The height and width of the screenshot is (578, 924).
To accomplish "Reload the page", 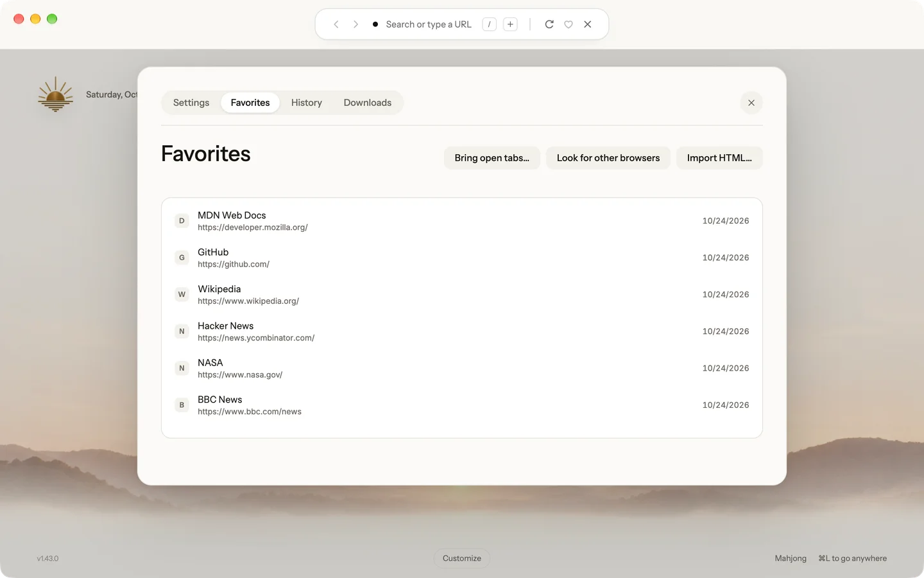I will 549,24.
